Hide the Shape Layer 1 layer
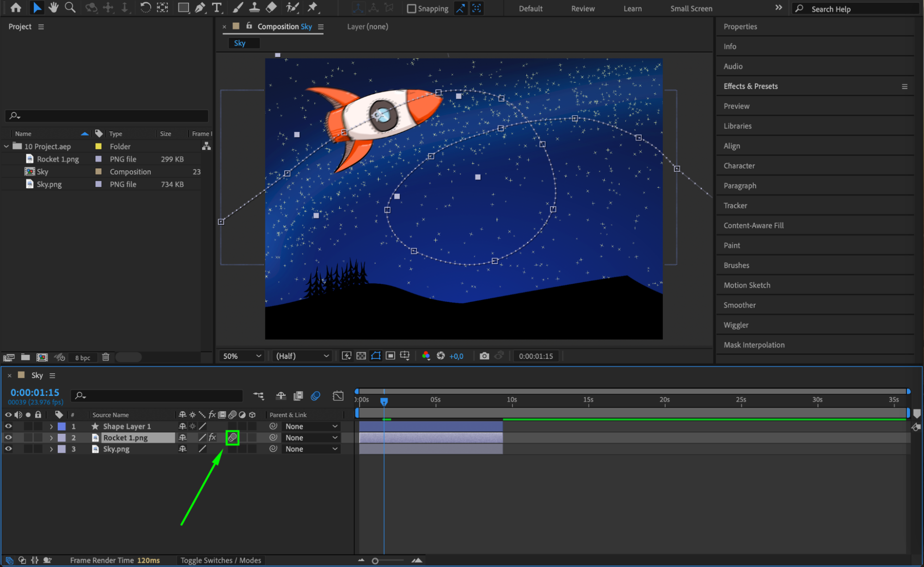The width and height of the screenshot is (924, 567). click(8, 426)
